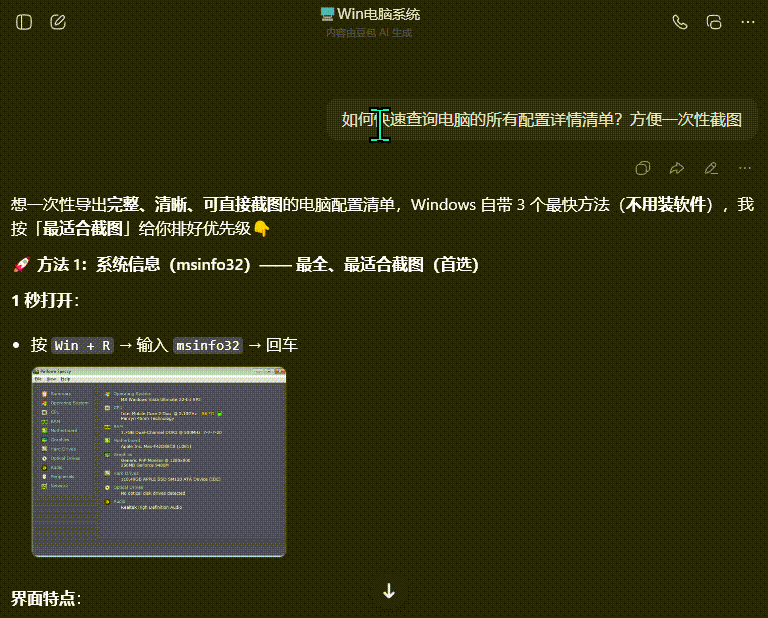Click the inline code msinfo32 in the bullet
Screen dimensions: 768x618
(x=208, y=345)
